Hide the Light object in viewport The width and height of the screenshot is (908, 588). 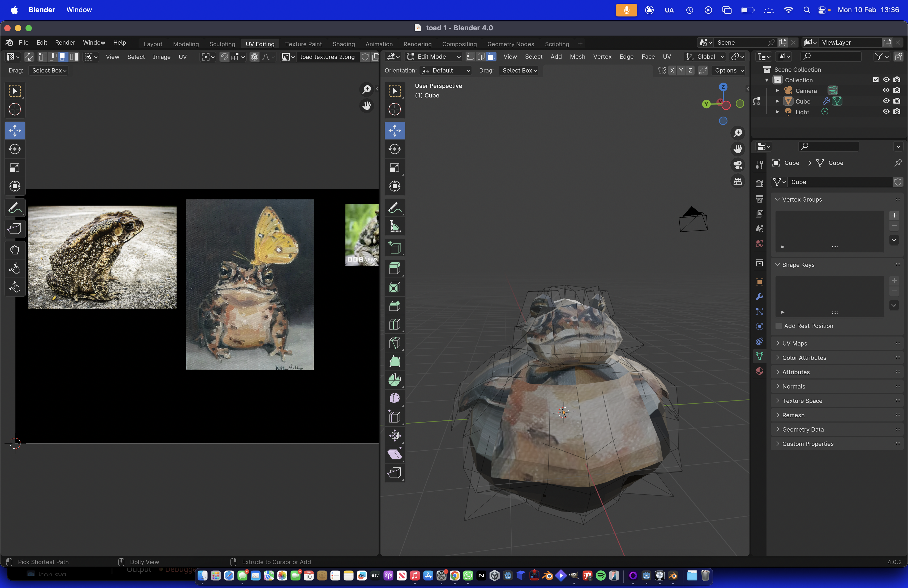[x=886, y=112]
